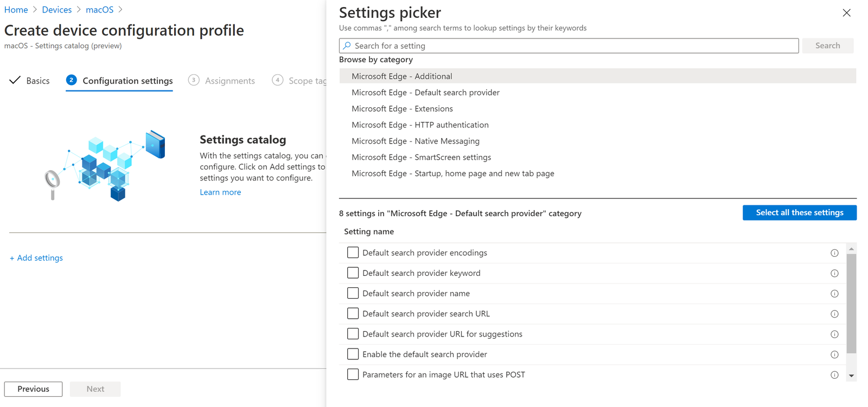Close the Settings picker panel
The image size is (868, 407).
point(846,13)
